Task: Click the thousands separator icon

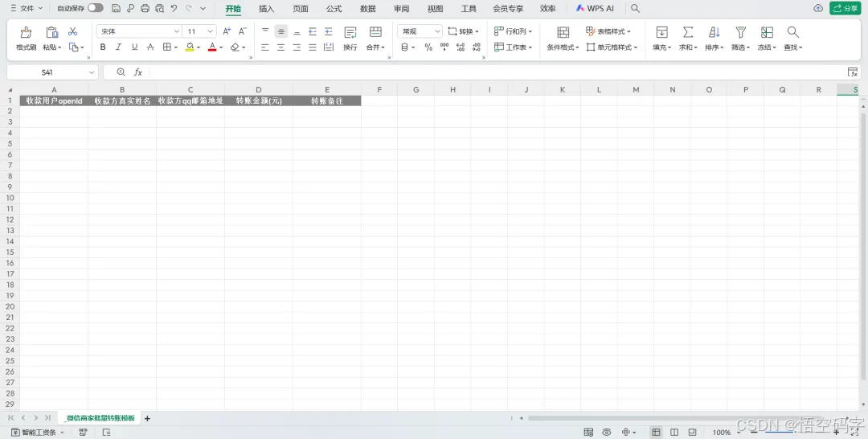Action: (x=444, y=47)
